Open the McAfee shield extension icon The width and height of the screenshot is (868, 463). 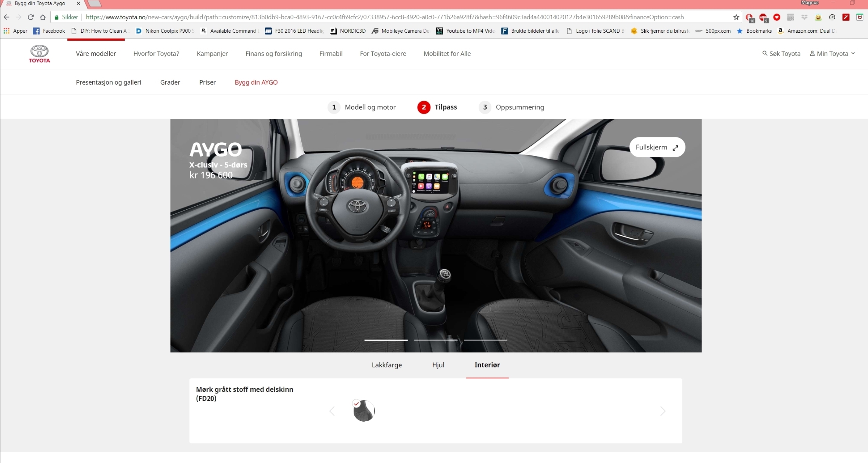pyautogui.click(x=860, y=17)
